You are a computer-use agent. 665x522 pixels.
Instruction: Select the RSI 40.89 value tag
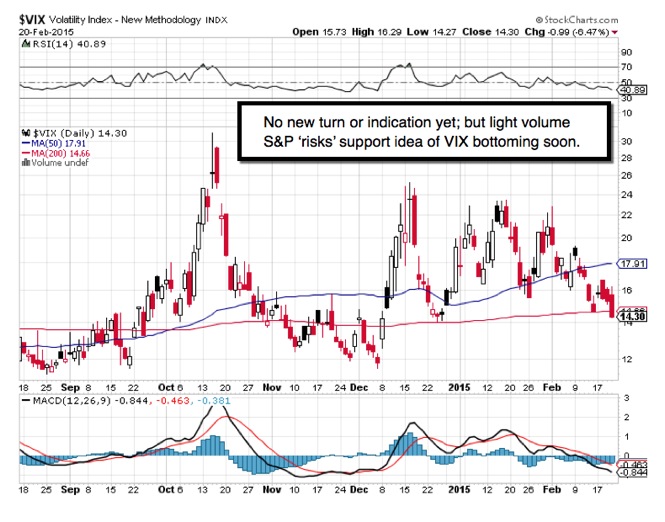631,90
